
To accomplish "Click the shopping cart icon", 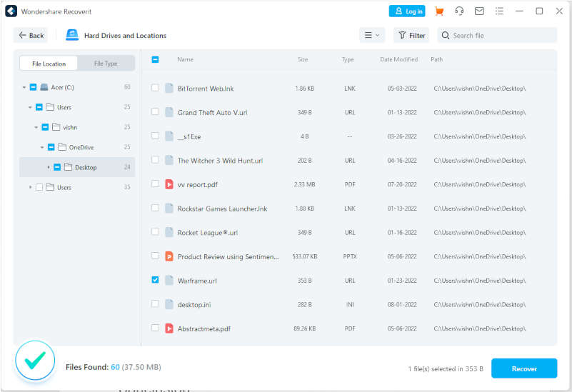I will tap(439, 11).
